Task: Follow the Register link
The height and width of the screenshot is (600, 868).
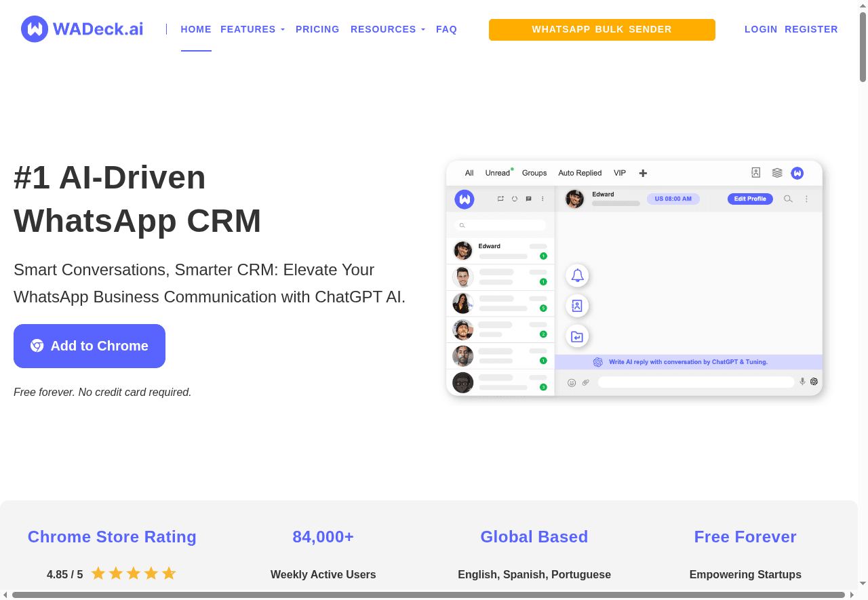Action: (811, 29)
